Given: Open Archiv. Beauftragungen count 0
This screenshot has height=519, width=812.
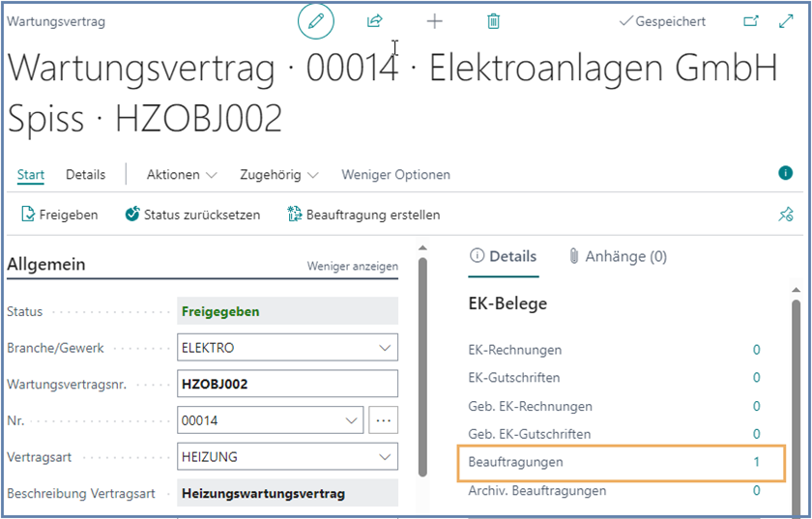Looking at the screenshot, I should 757,490.
